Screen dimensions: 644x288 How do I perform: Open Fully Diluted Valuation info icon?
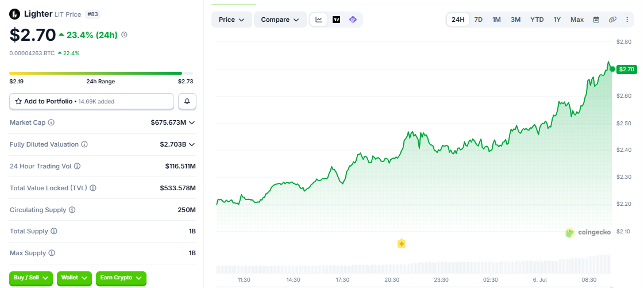[84, 144]
